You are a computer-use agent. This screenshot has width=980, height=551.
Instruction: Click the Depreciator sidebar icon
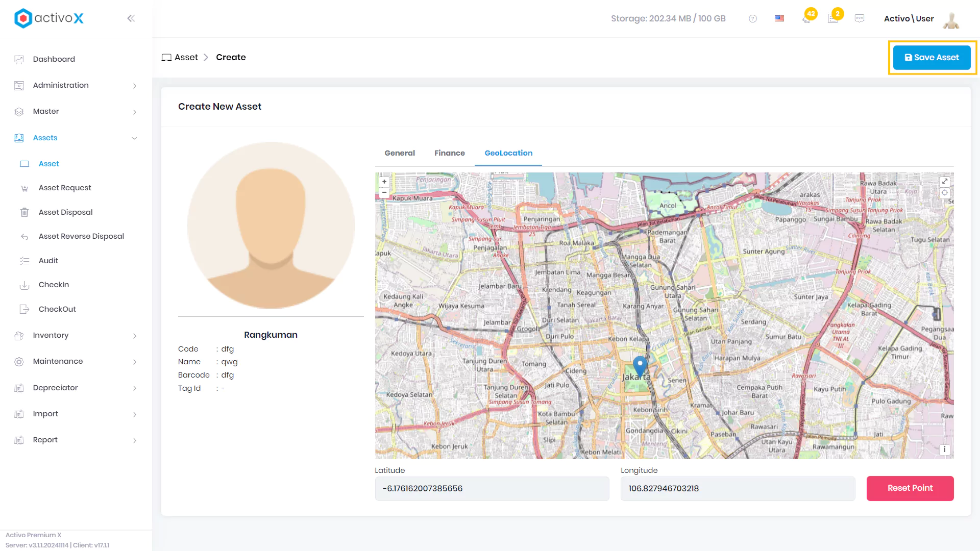(19, 388)
